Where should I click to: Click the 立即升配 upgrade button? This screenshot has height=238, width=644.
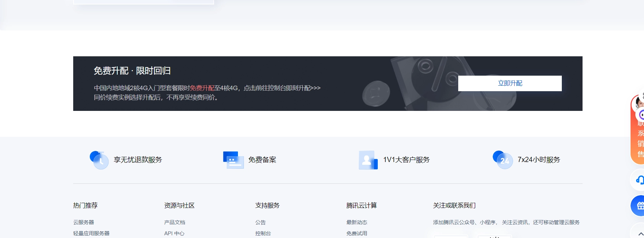tap(510, 83)
